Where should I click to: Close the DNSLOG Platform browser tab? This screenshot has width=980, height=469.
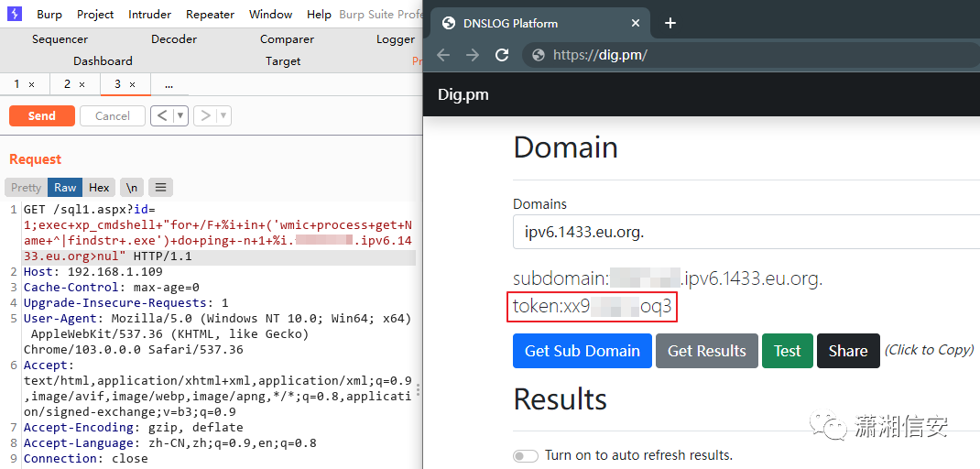click(635, 23)
